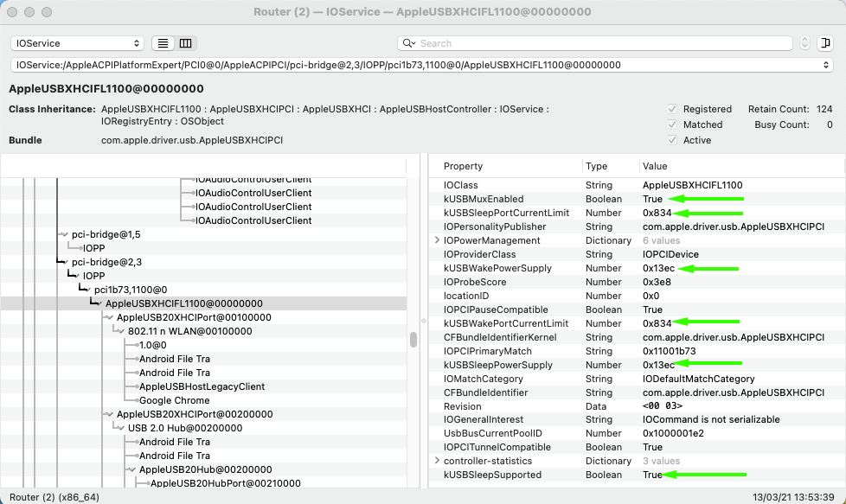The image size is (846, 504).
Task: Select the IOPP item under pci-bridge@1,5
Action: point(94,248)
